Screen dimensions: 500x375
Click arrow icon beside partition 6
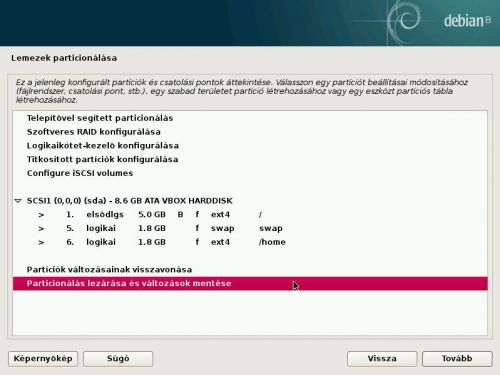41,242
